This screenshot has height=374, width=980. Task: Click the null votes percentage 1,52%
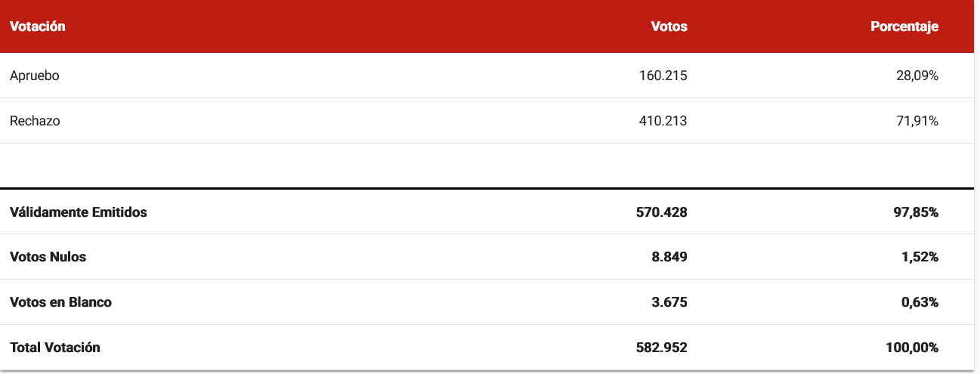click(918, 257)
